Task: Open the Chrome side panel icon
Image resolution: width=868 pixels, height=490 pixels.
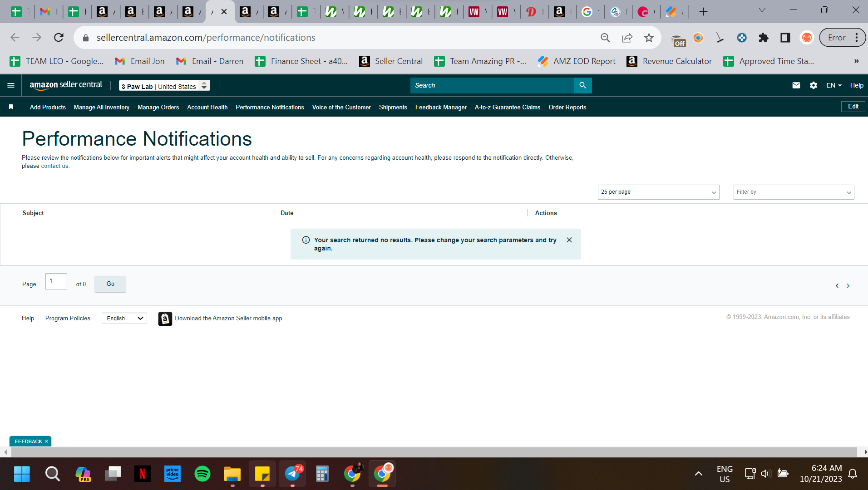Action: click(x=785, y=38)
